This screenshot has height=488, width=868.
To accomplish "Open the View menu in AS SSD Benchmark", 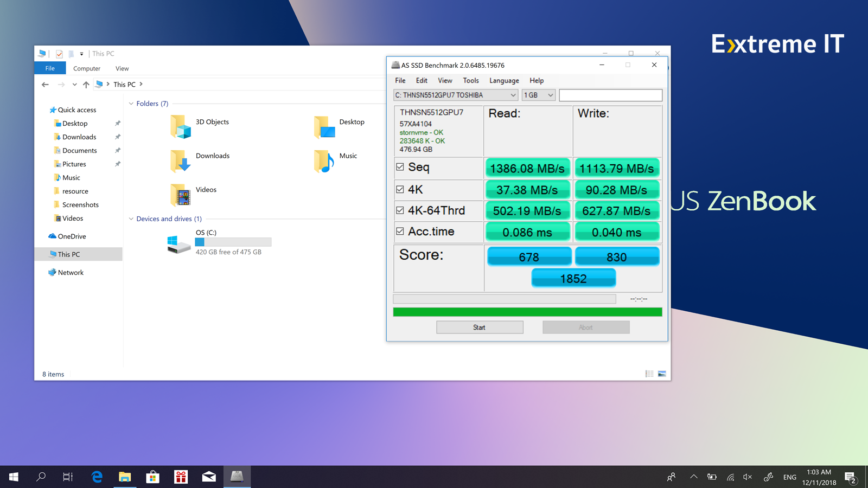I will pos(445,80).
